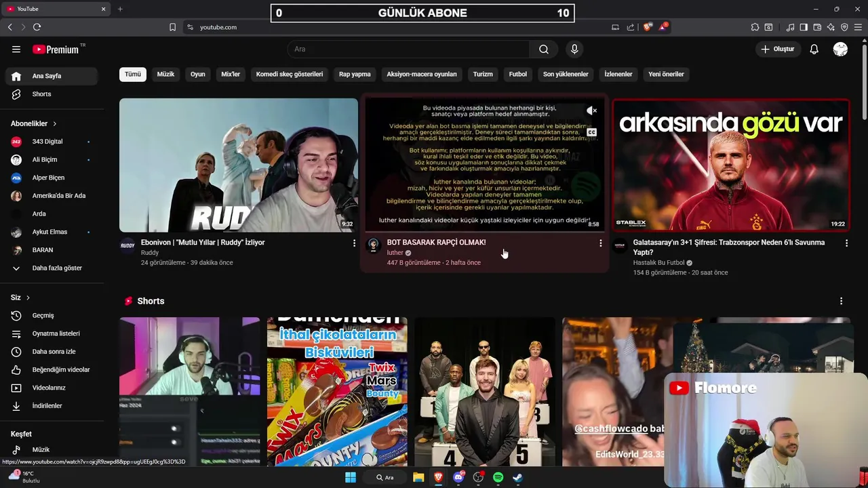
Task: Open Discord from taskbar
Action: (458, 477)
